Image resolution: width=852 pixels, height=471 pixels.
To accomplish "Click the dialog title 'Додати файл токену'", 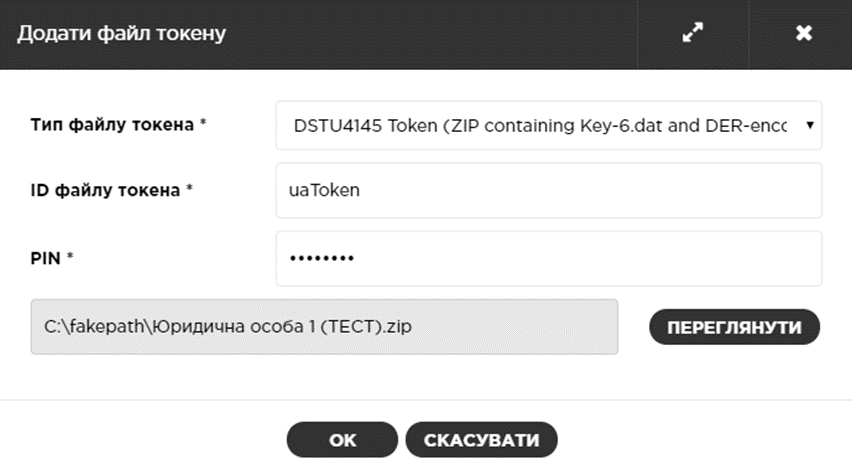I will pyautogui.click(x=121, y=34).
